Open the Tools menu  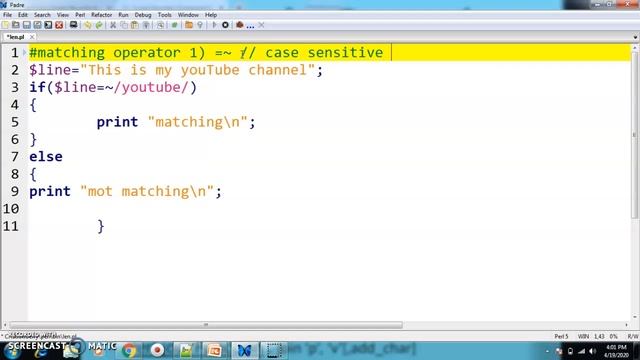click(164, 15)
